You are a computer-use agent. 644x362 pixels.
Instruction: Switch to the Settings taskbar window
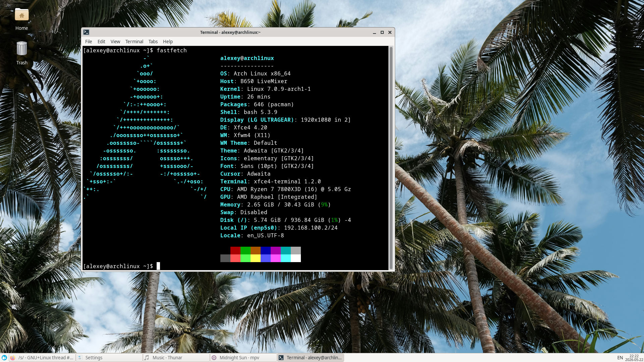(x=109, y=358)
